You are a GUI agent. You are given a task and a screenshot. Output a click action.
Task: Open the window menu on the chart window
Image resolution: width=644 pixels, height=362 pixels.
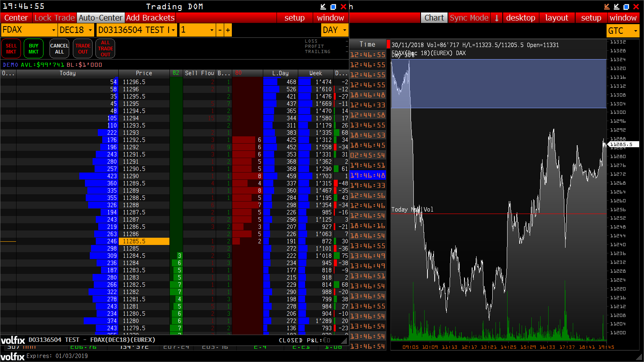(623, 18)
